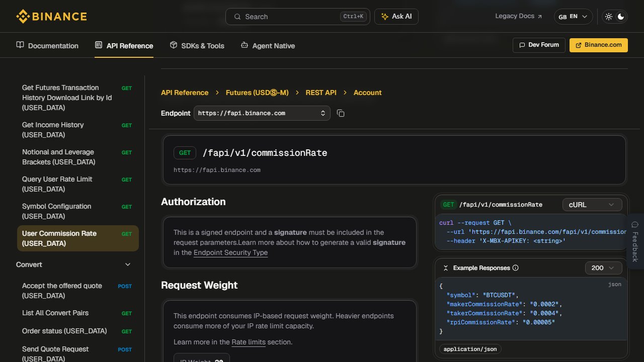This screenshot has width=644, height=362.
Task: Click the Dev Forum button
Action: (539, 45)
